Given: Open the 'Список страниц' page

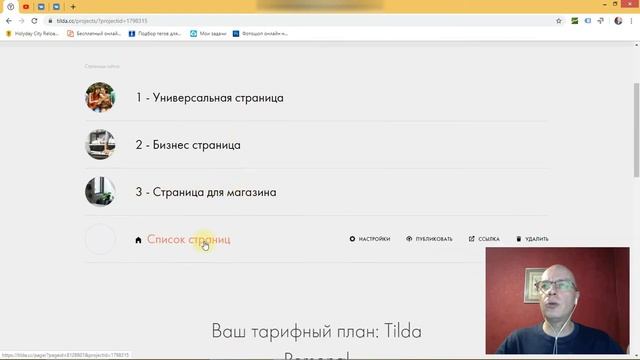Looking at the screenshot, I should pos(189,239).
